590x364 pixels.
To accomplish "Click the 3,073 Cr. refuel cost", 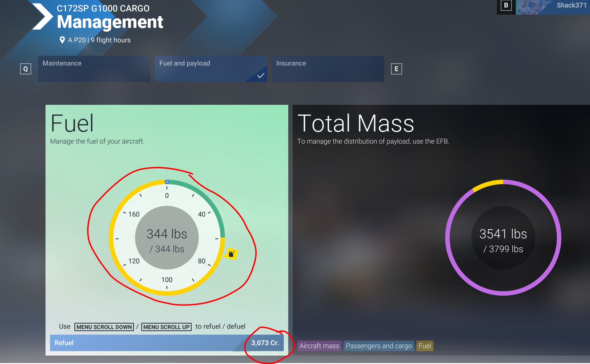I will point(265,343).
